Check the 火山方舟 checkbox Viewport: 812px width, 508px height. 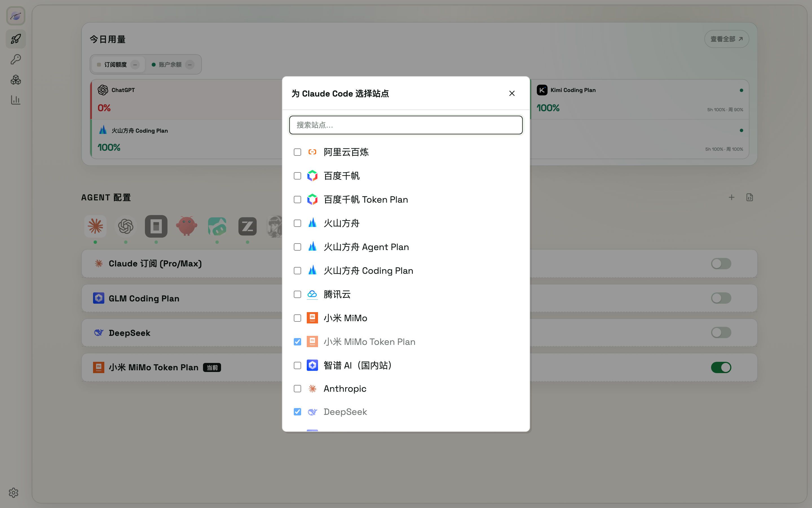coord(297,223)
